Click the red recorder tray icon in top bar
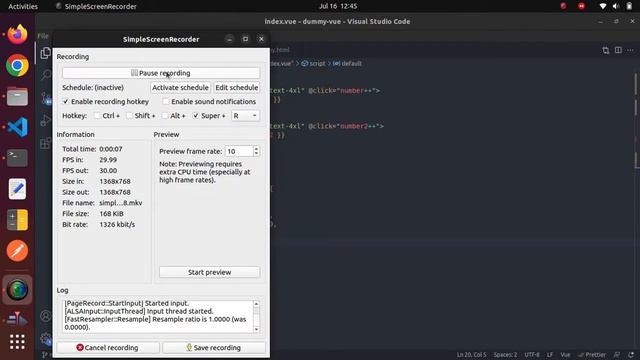The image size is (640, 360). (x=582, y=6)
